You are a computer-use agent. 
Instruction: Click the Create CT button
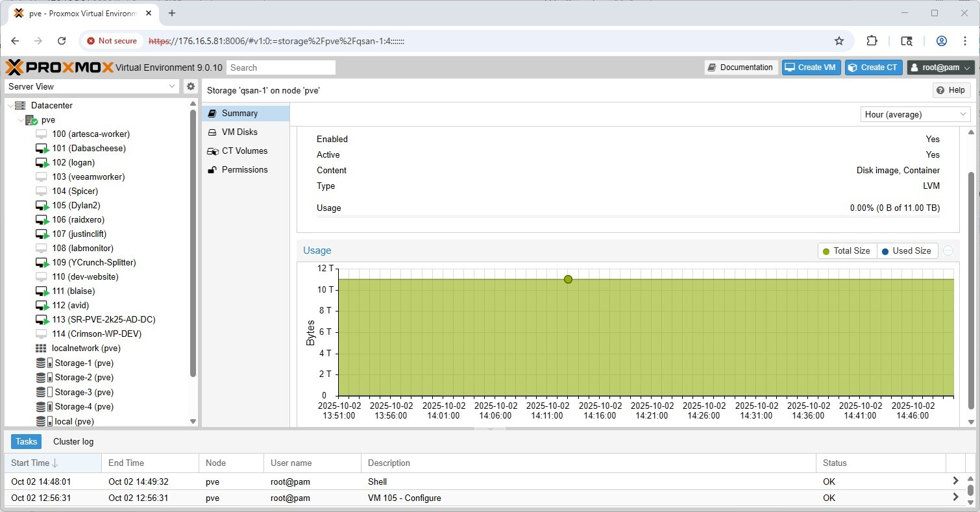873,67
